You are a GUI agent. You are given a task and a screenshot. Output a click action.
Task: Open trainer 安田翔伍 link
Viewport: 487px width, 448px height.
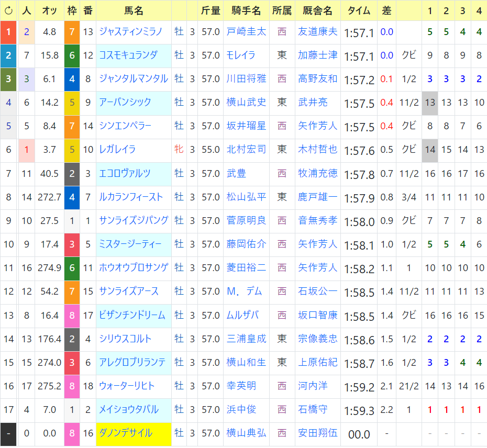coord(318,433)
